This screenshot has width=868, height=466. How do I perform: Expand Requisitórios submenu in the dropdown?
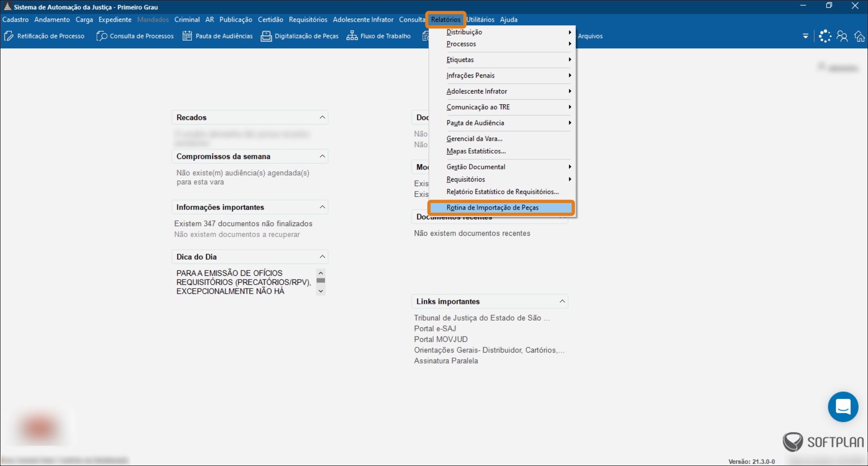tap(502, 179)
